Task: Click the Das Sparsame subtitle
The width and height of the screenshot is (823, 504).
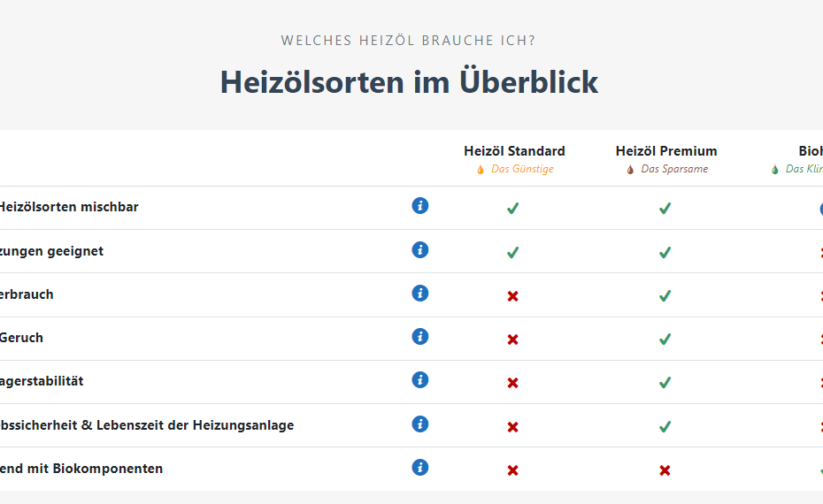Action: (674, 169)
